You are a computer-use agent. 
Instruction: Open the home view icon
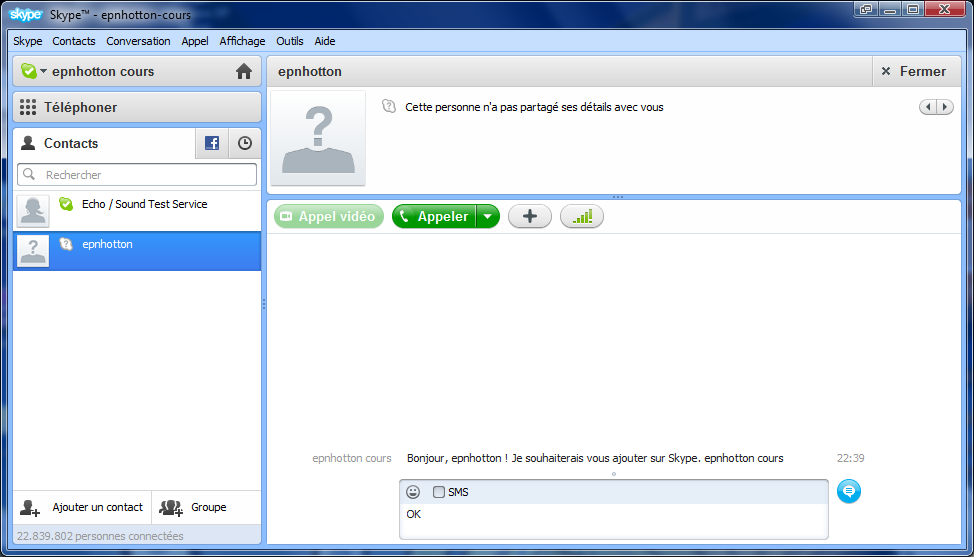click(x=244, y=71)
